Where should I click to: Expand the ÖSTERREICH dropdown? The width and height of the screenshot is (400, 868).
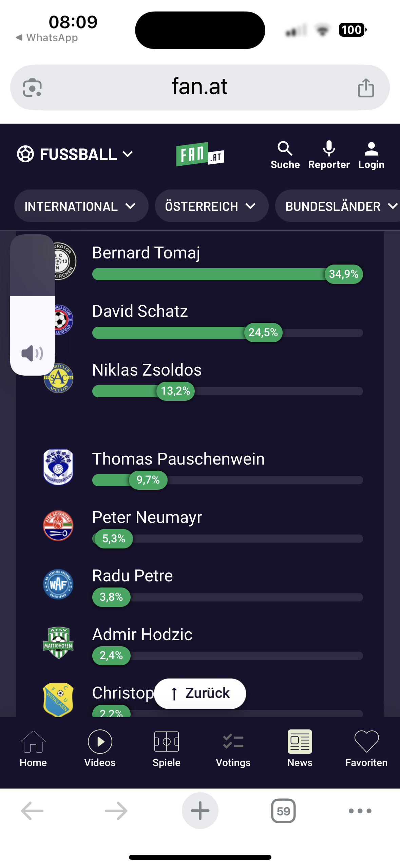coord(211,206)
